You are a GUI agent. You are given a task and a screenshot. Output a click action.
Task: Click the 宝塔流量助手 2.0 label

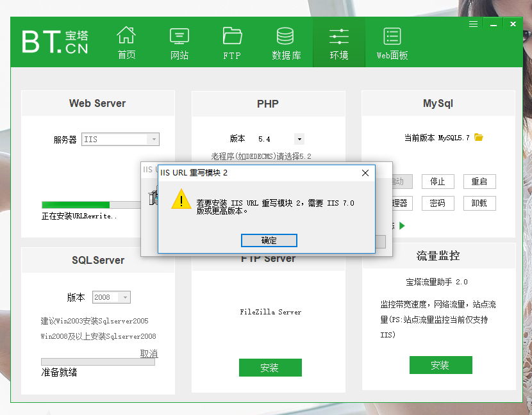tap(436, 282)
